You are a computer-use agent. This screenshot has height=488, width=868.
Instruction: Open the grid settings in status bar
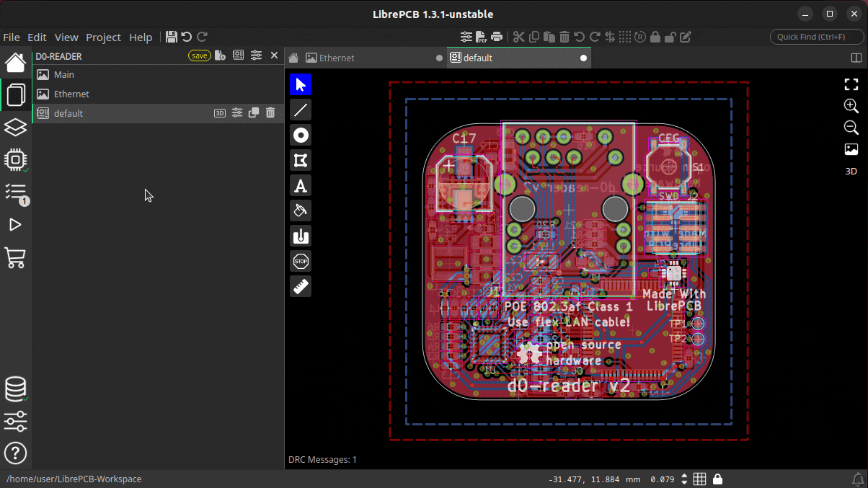(x=699, y=479)
